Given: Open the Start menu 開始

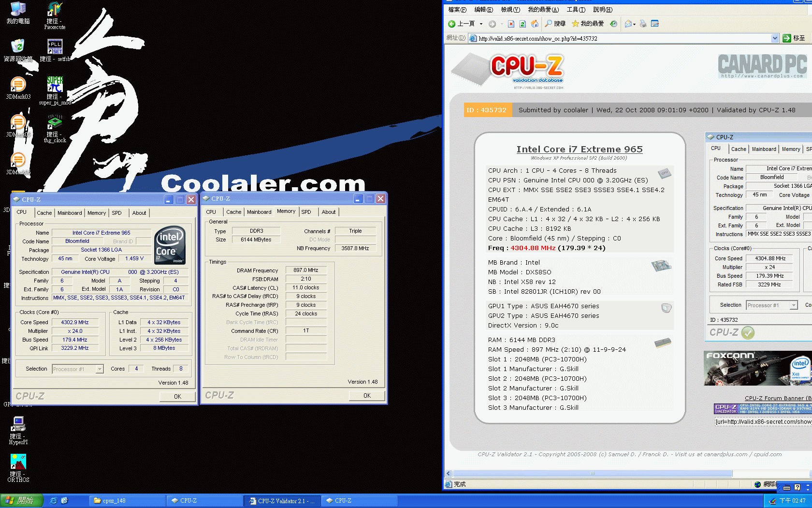Looking at the screenshot, I should 21,501.
